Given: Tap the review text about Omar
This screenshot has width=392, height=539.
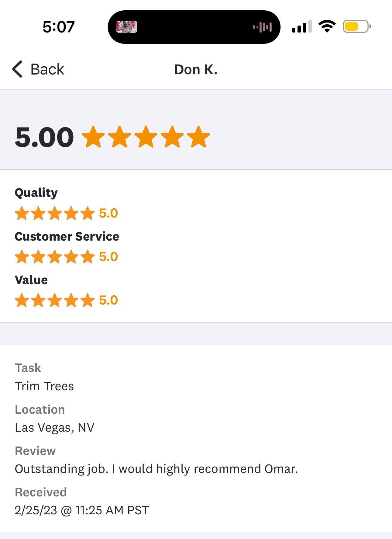Looking at the screenshot, I should [156, 469].
